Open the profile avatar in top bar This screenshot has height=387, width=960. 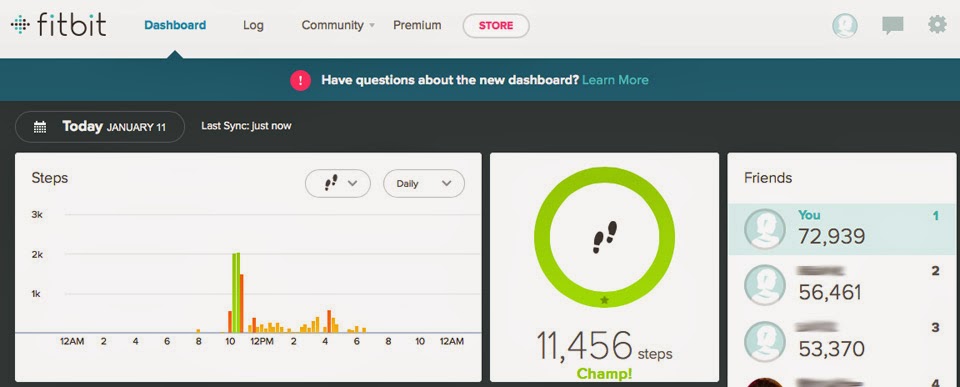[x=844, y=26]
